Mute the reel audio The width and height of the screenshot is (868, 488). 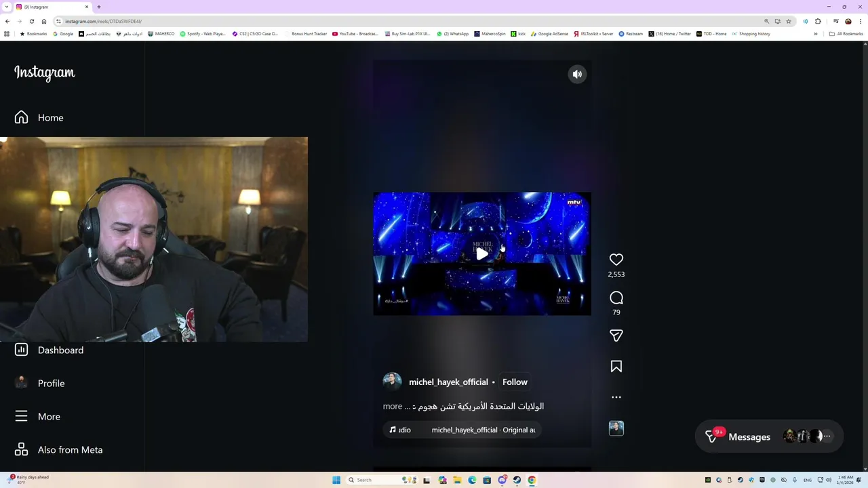(577, 75)
